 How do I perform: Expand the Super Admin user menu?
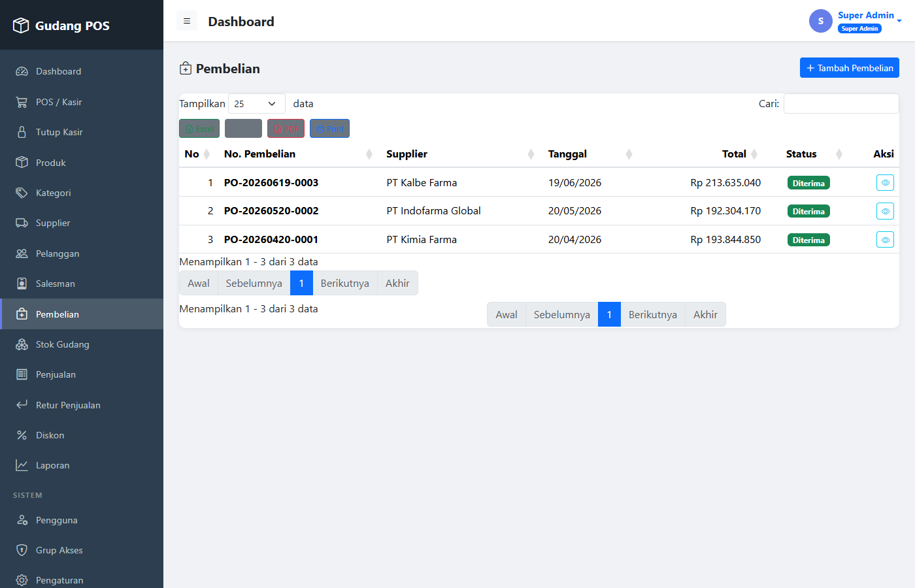(856, 21)
